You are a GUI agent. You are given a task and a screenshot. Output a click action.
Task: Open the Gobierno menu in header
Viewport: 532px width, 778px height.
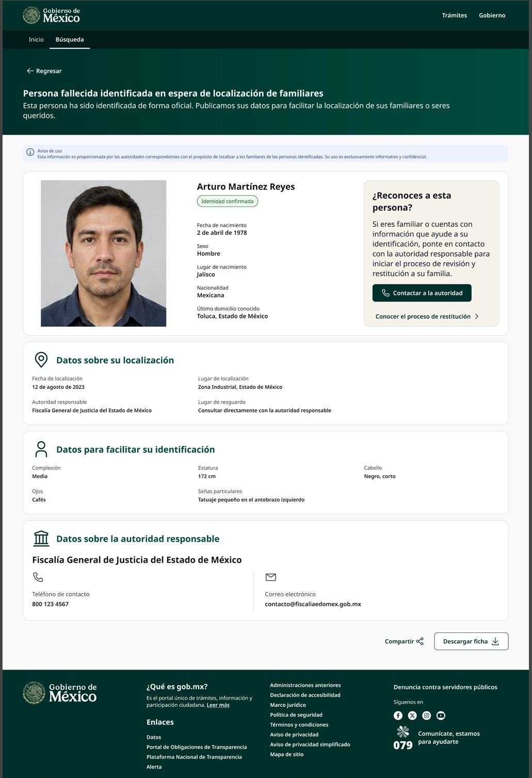click(x=492, y=15)
